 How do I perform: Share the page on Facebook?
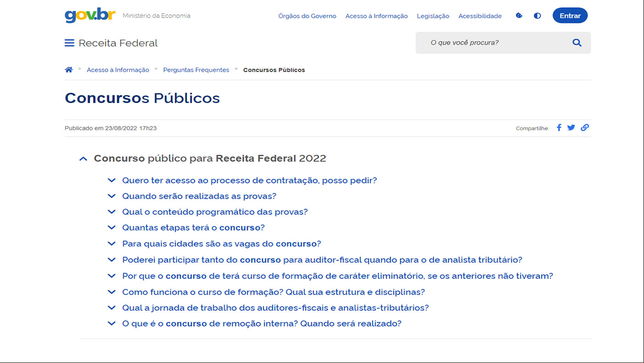(x=559, y=128)
